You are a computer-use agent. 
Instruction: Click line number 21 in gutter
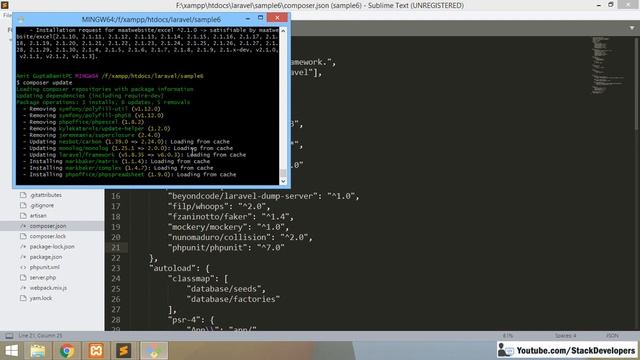116,247
